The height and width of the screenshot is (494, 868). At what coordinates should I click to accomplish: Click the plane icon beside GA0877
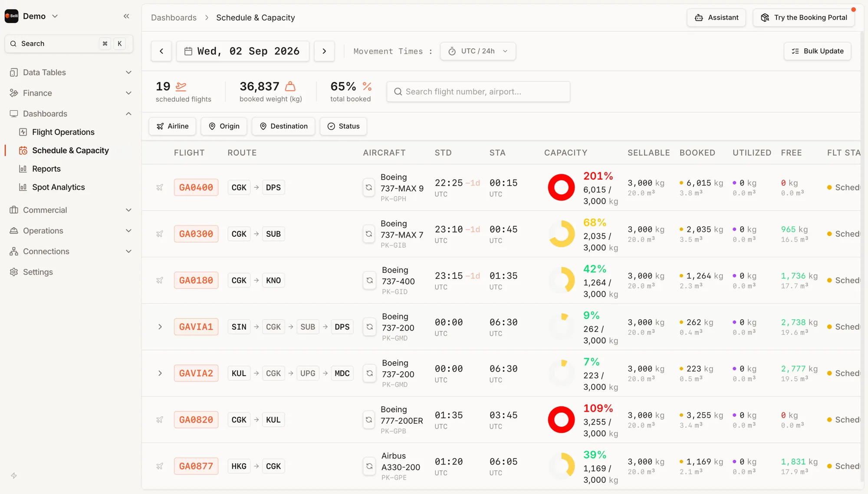click(x=160, y=466)
